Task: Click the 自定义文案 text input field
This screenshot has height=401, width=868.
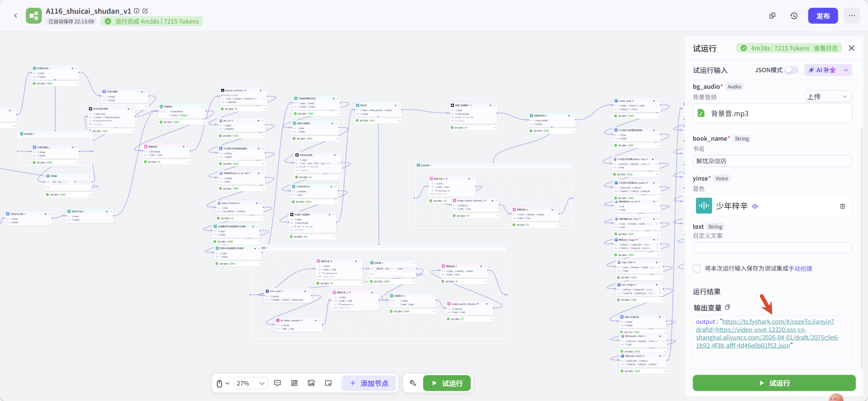Action: (x=772, y=248)
